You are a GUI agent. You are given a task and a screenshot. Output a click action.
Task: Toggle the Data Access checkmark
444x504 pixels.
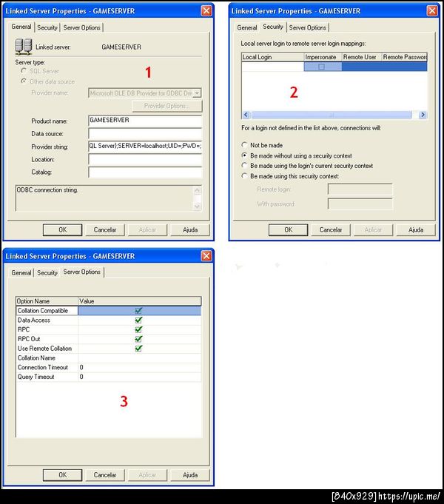pos(138,320)
